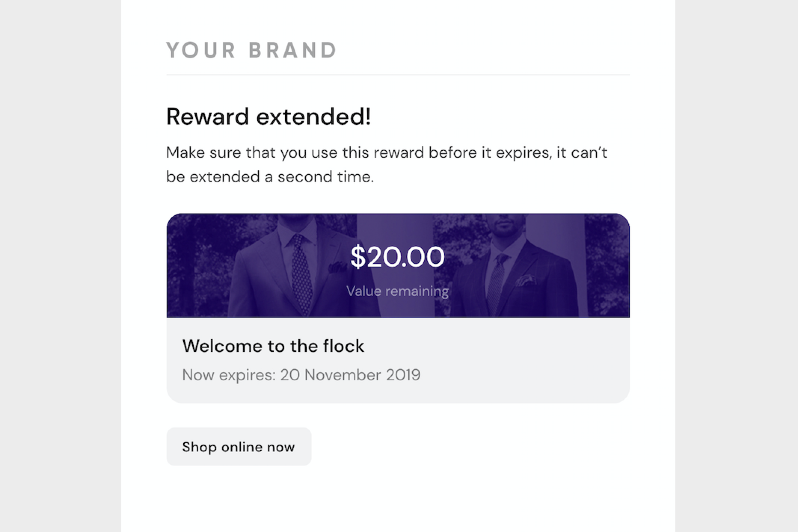Screen dimensions: 798x532
Task: Click the divider line under brand header
Action: [398, 75]
